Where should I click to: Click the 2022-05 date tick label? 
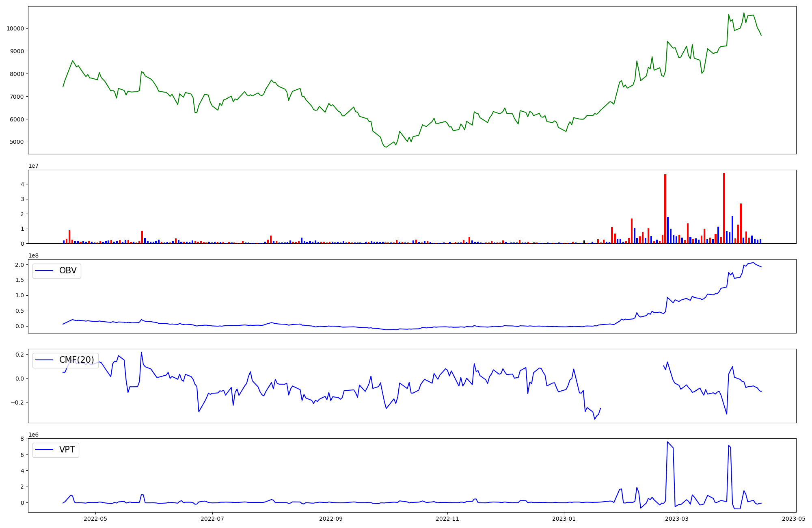click(x=95, y=519)
